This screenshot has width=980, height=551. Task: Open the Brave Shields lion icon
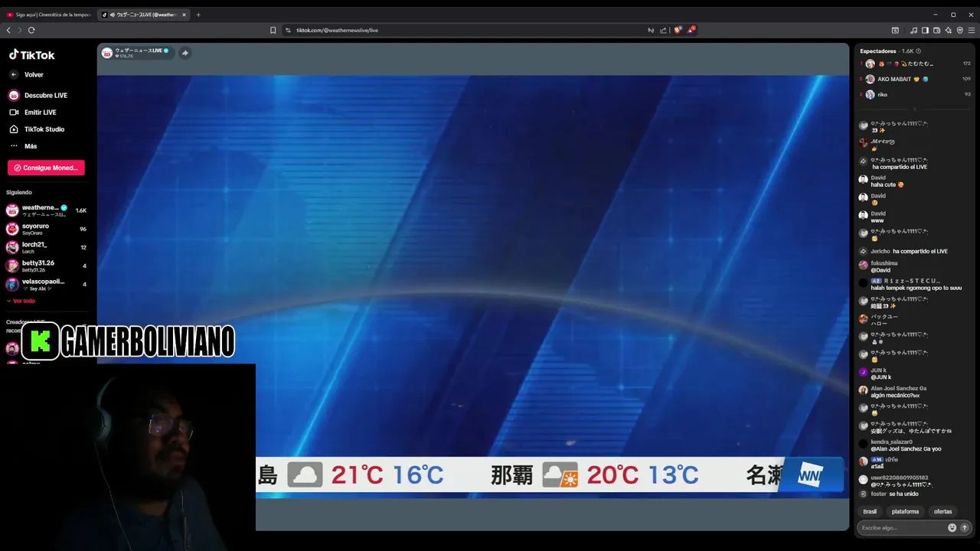point(678,30)
